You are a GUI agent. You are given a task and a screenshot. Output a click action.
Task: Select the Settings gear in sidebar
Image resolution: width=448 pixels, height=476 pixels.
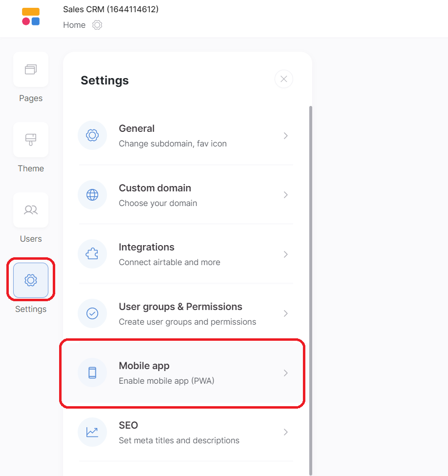point(31,280)
